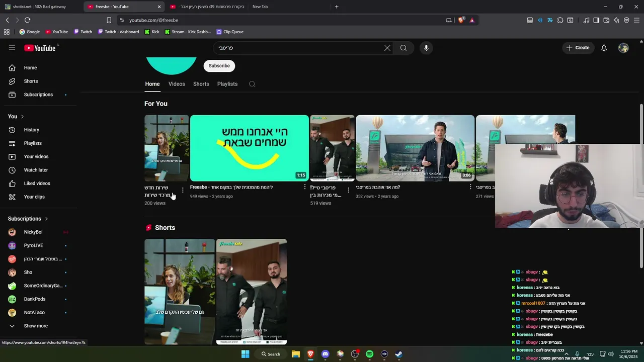
Task: Close the Freesbe - YouTube tab
Action: coord(159,7)
